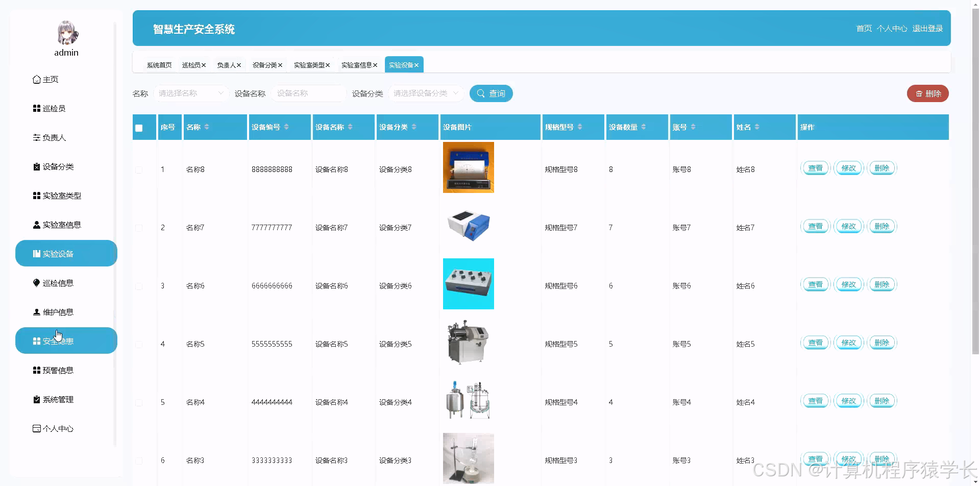
Task: Click the 设备名称 text input field
Action: click(309, 93)
